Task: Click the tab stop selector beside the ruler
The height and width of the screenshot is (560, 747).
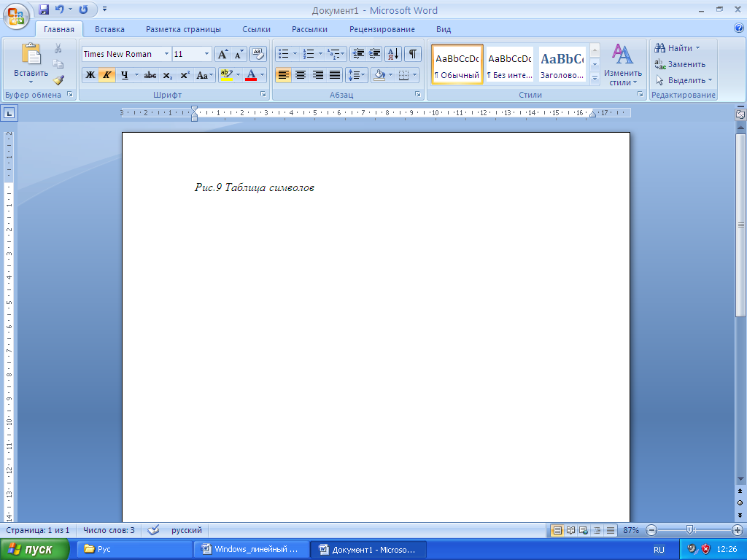Action: coord(9,113)
